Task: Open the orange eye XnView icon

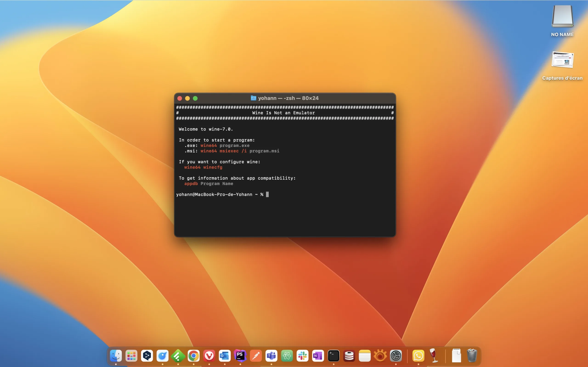Action: pos(380,356)
